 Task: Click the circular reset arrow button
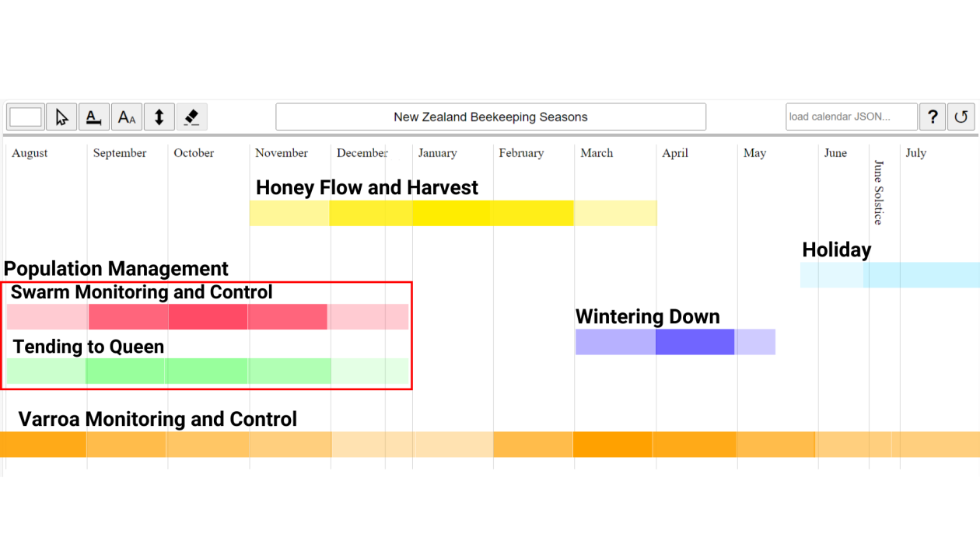click(961, 117)
